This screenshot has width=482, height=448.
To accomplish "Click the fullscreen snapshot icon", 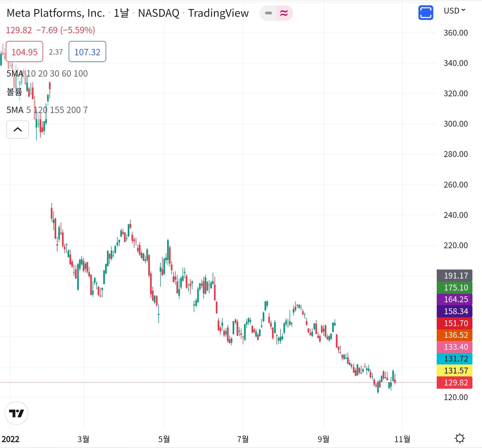I will (426, 13).
